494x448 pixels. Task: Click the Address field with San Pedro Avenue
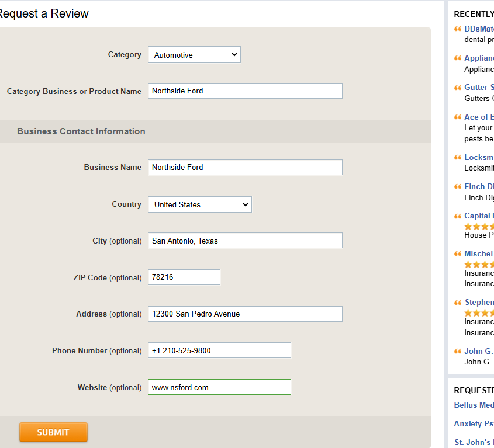(x=245, y=314)
